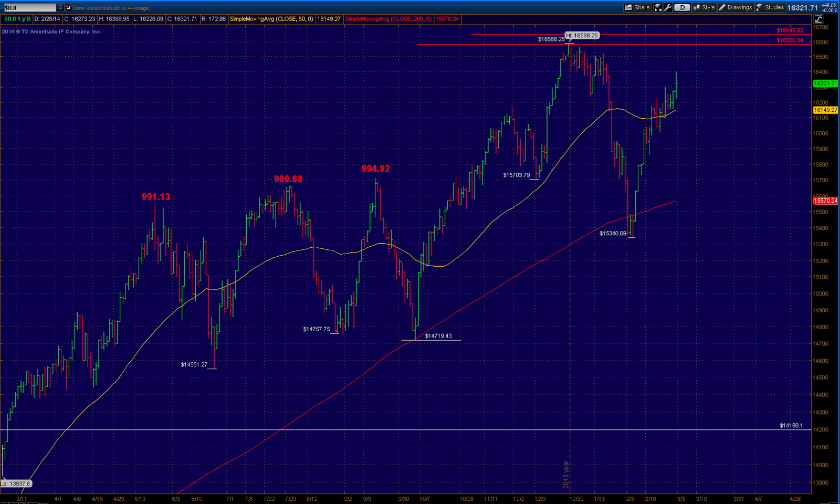Screen dimensions: 840x504
Task: Expand the $DJI symbol dropdown arrow
Action: click(x=60, y=7)
